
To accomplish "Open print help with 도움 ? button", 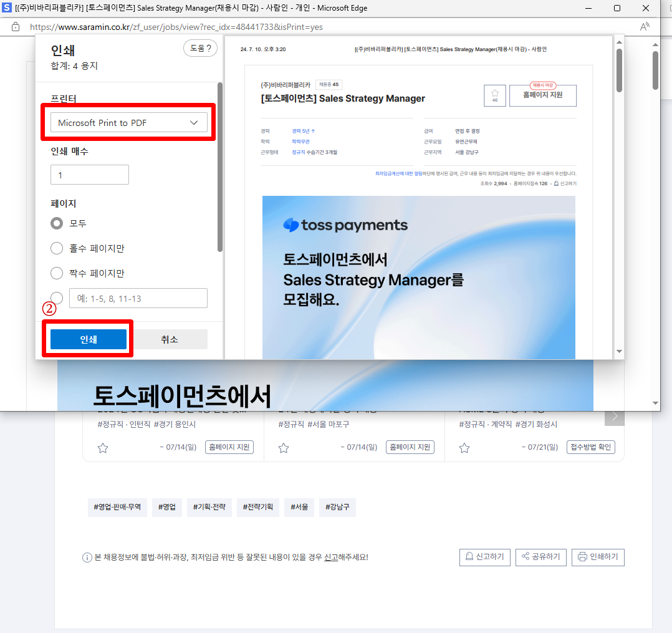I will [200, 48].
